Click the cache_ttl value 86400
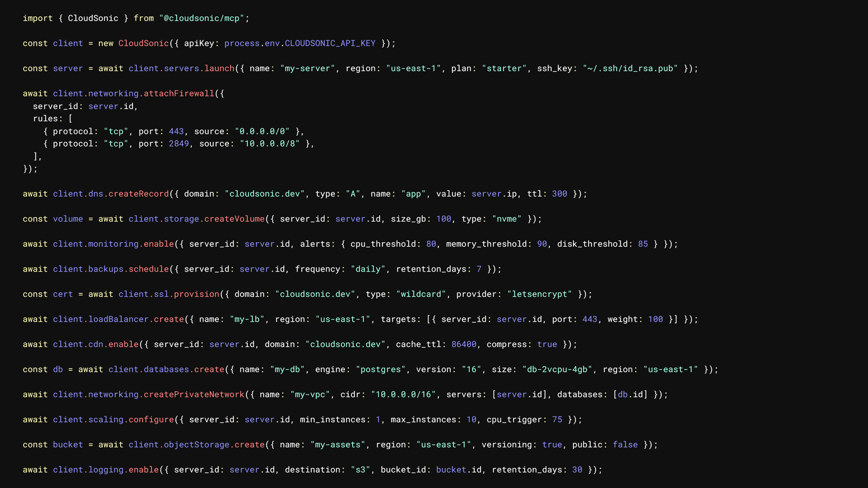Viewport: 868px width, 488px height. tap(464, 344)
